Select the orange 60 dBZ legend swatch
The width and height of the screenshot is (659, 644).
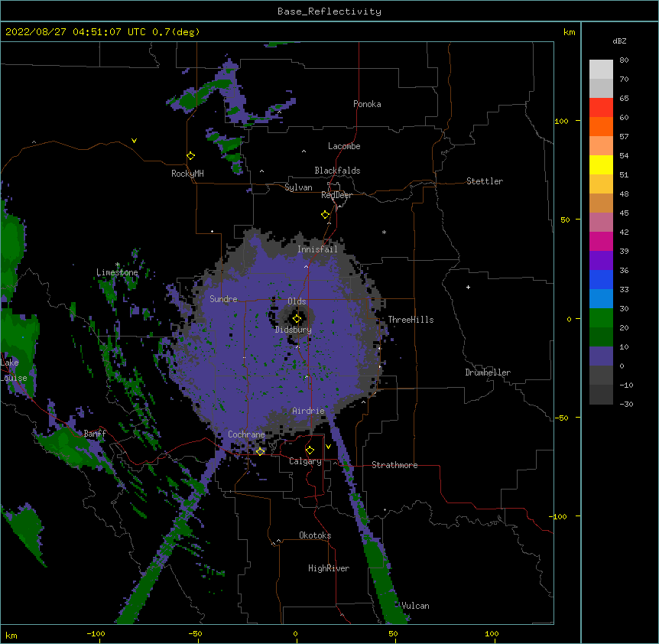click(x=601, y=126)
